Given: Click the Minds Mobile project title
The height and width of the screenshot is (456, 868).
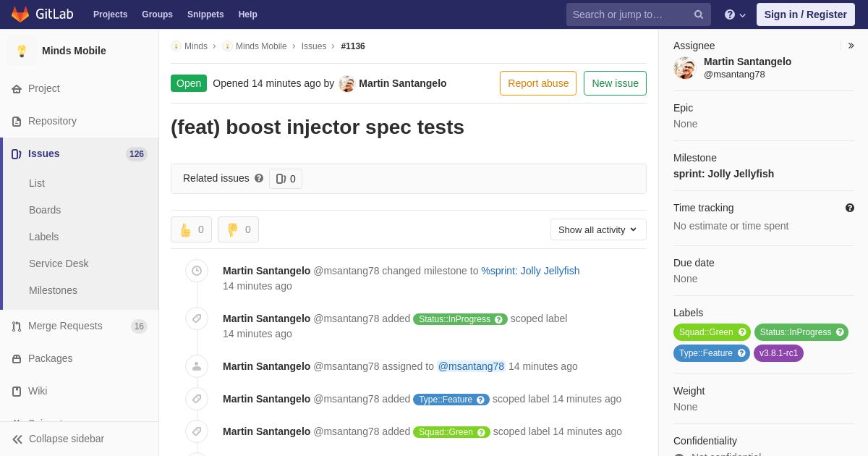Looking at the screenshot, I should tap(74, 51).
